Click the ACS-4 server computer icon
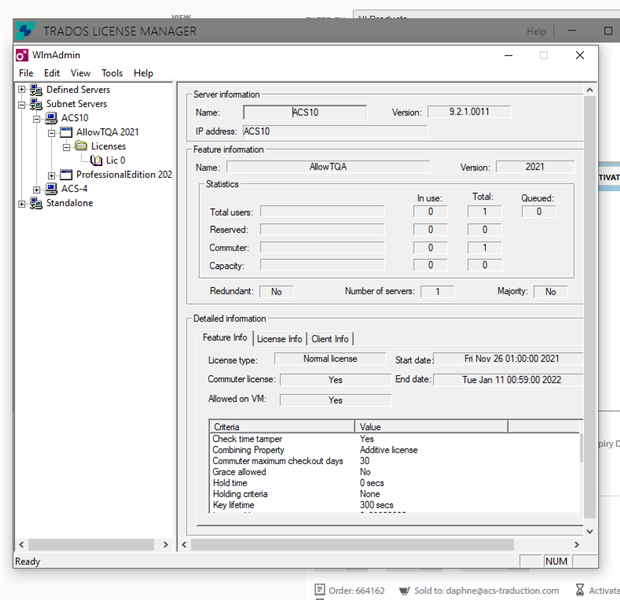This screenshot has height=600, width=620. 51,189
